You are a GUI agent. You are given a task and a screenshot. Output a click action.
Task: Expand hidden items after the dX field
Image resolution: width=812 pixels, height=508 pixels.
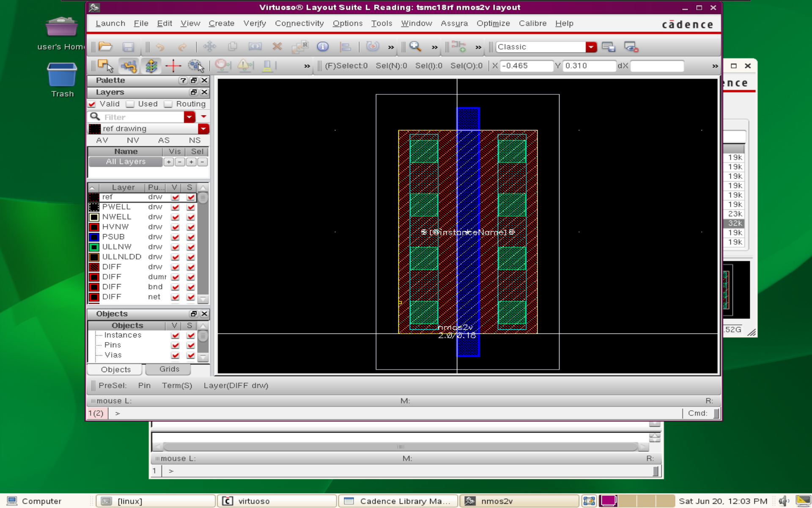pyautogui.click(x=715, y=66)
